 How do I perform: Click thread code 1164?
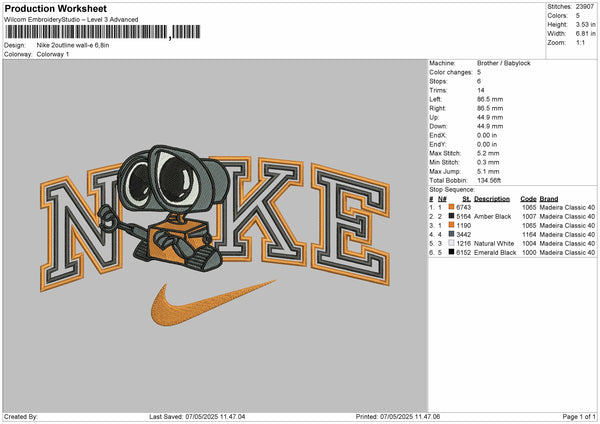coord(529,235)
